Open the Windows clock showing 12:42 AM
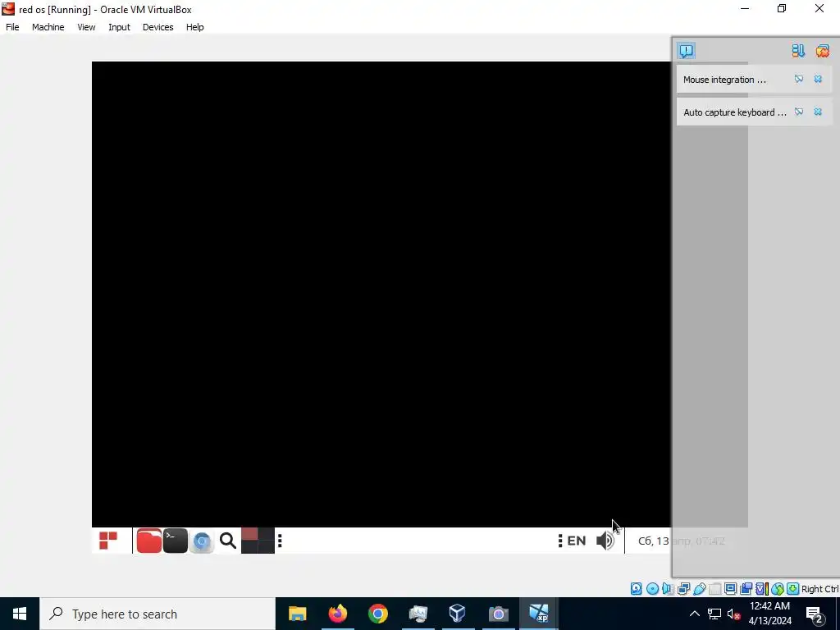840x630 pixels. 769,614
